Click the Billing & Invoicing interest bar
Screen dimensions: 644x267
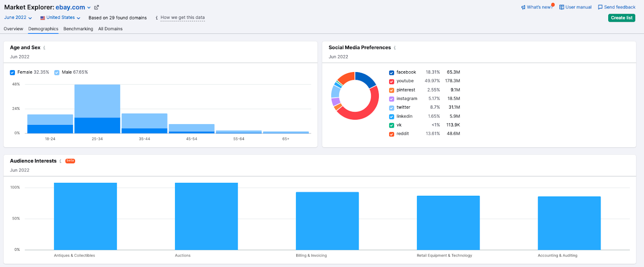point(327,221)
